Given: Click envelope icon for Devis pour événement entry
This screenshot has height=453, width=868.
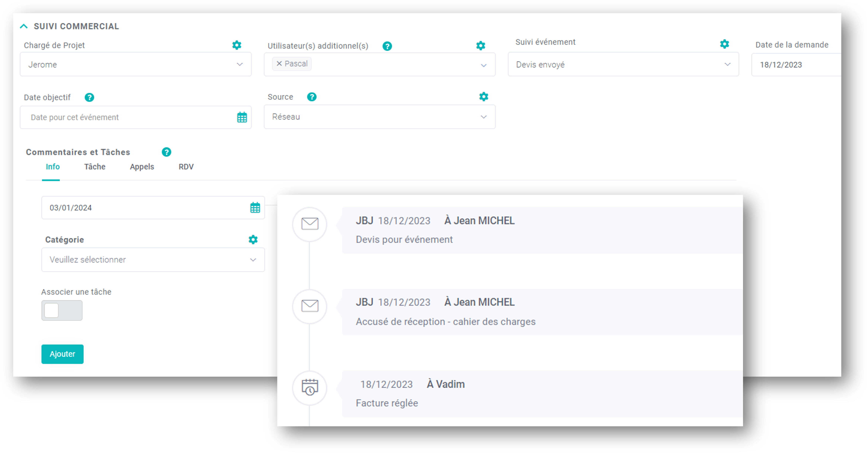Looking at the screenshot, I should (310, 224).
